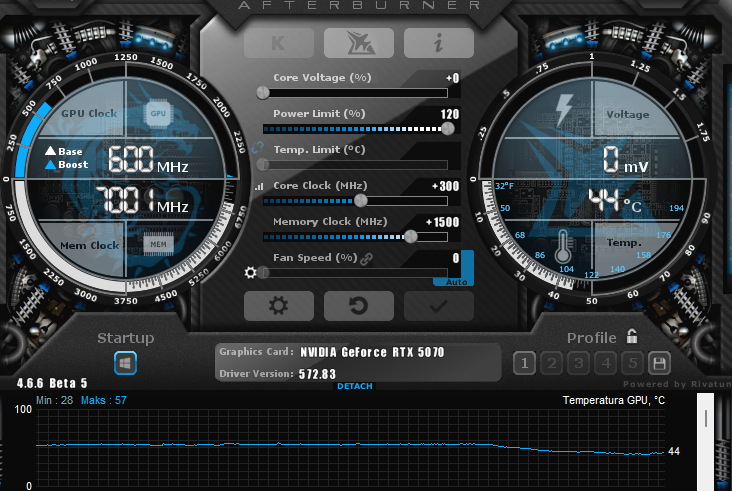
Task: Toggle the Windows Startup button
Action: (x=126, y=363)
